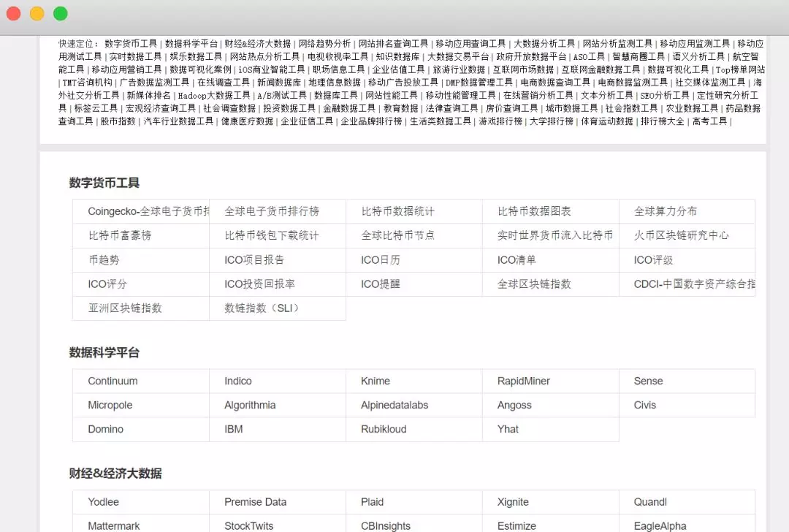Select 全球算力分布 entry

(666, 211)
